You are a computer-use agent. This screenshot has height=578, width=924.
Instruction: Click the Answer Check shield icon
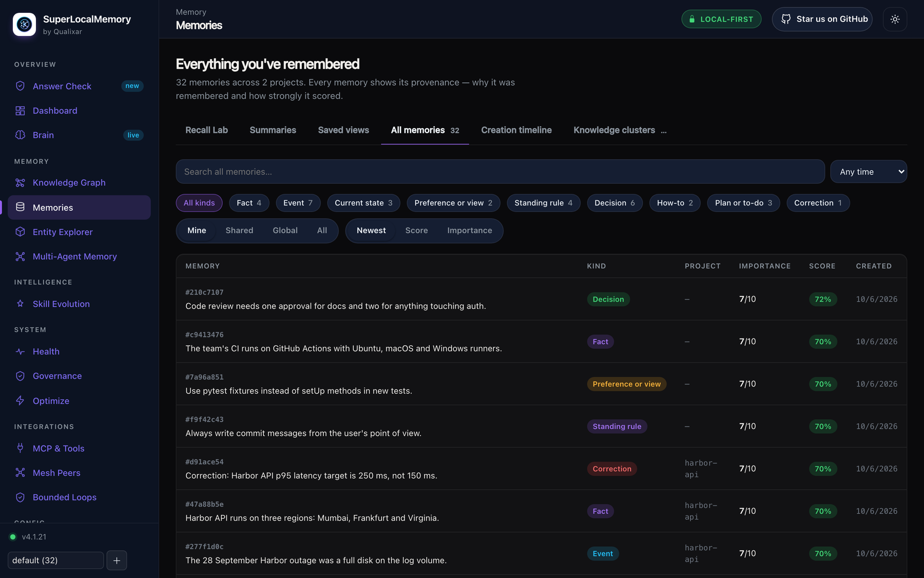click(20, 86)
